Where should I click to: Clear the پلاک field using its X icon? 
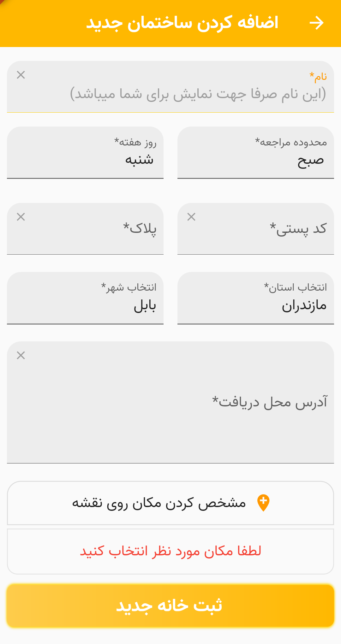[x=21, y=217]
